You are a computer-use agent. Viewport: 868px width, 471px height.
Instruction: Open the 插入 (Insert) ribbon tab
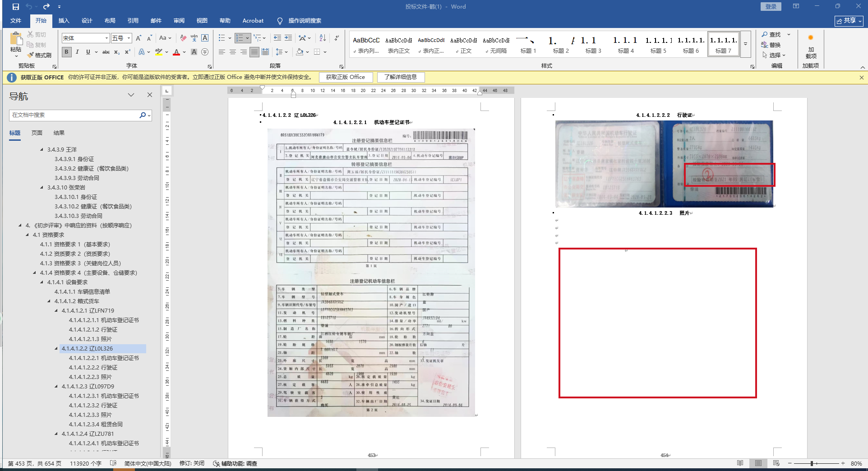pyautogui.click(x=64, y=21)
